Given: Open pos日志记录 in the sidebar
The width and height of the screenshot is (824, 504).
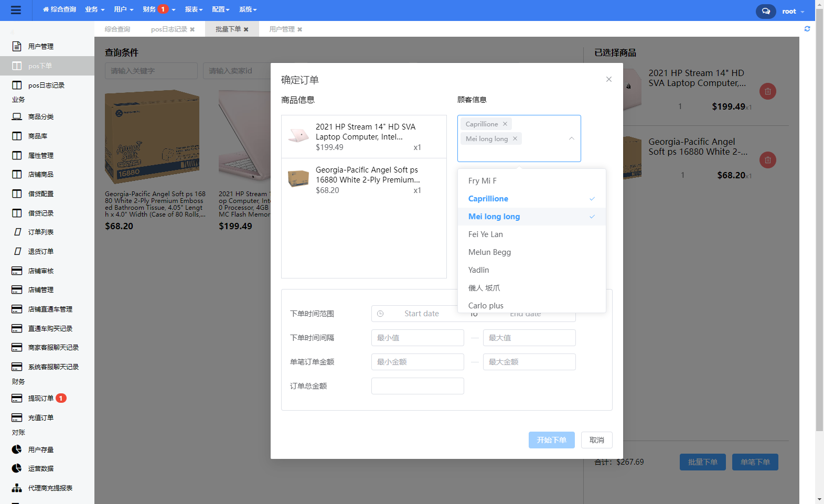Looking at the screenshot, I should (47, 85).
